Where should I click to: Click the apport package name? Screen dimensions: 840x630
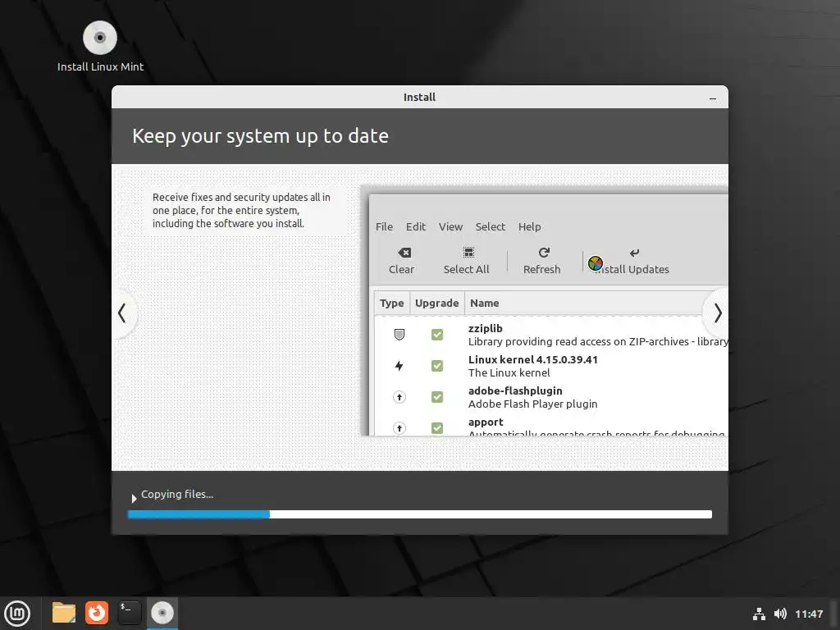[x=486, y=422]
